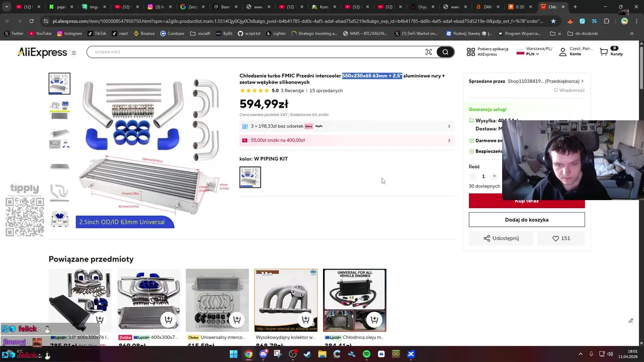Screen dimensions: 644x362
Task: Open Pobierz aplikację AliExpress link
Action: point(488,52)
